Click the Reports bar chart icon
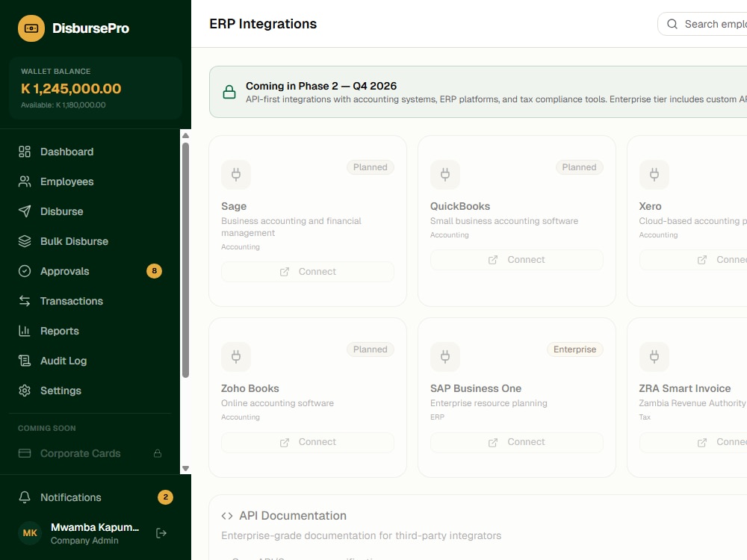Screen dimensions: 747x560 click(x=25, y=331)
